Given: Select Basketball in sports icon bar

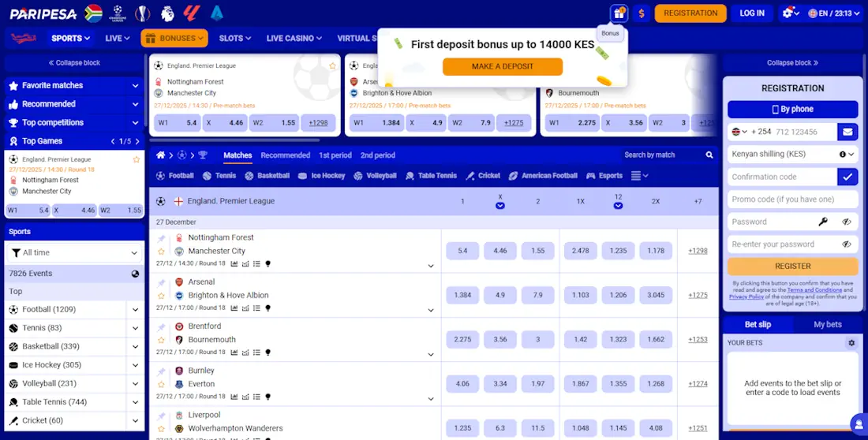Looking at the screenshot, I should point(267,175).
